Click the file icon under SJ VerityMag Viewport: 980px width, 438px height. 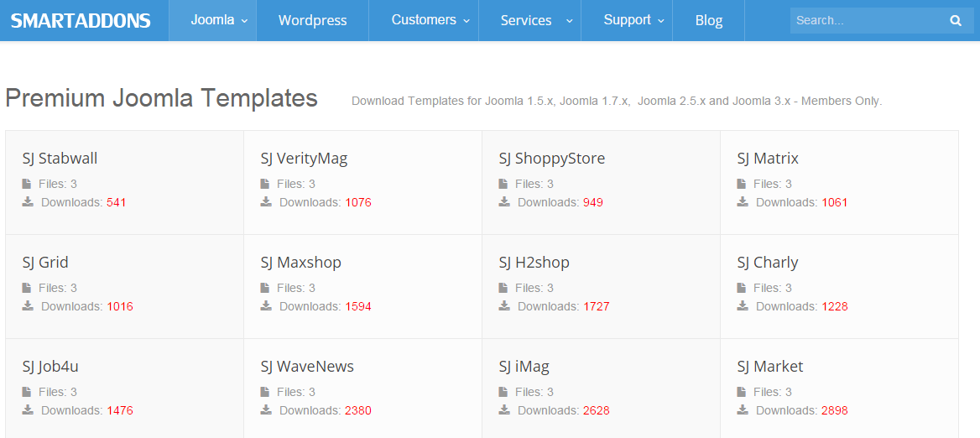(x=264, y=184)
